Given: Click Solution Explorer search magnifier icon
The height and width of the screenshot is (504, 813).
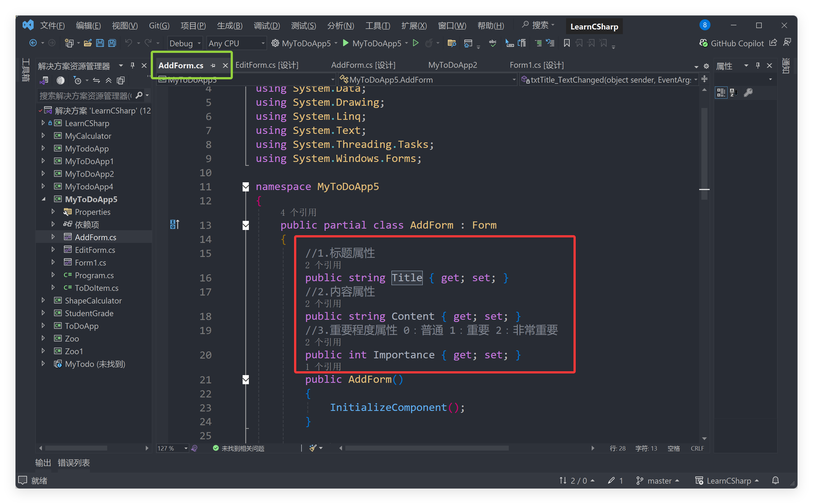Looking at the screenshot, I should [x=139, y=96].
